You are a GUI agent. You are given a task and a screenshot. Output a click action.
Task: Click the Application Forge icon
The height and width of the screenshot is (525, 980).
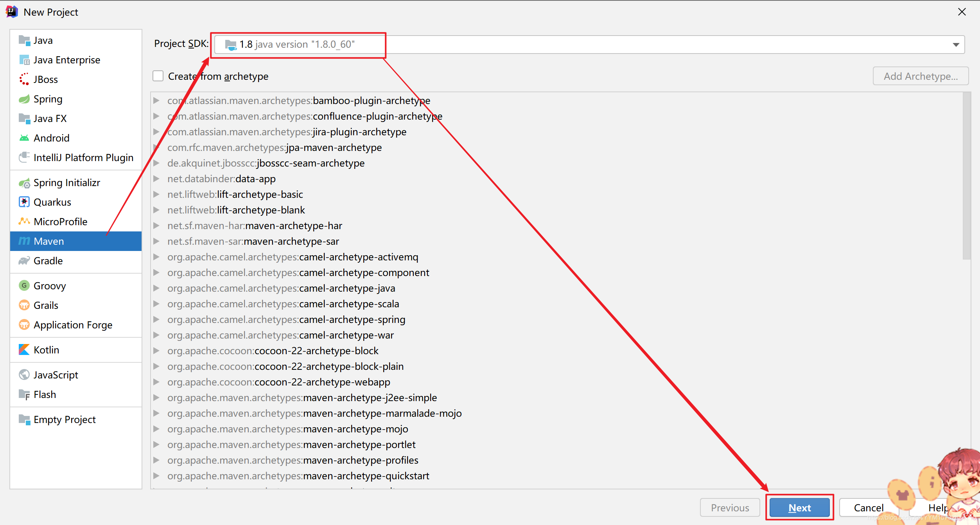24,325
